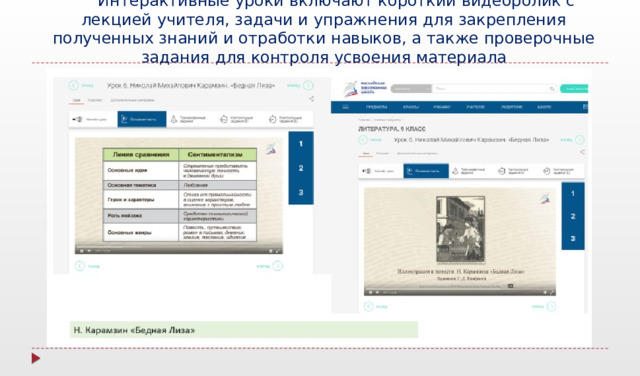Open 'ПРЕДМЕТЫ' in blue navigation bar

click(376, 107)
